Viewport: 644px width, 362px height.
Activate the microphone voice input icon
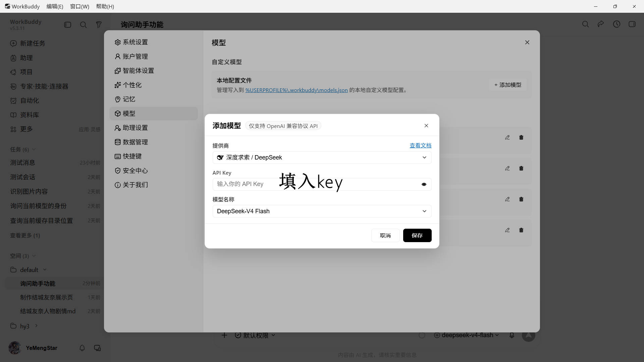click(512, 335)
